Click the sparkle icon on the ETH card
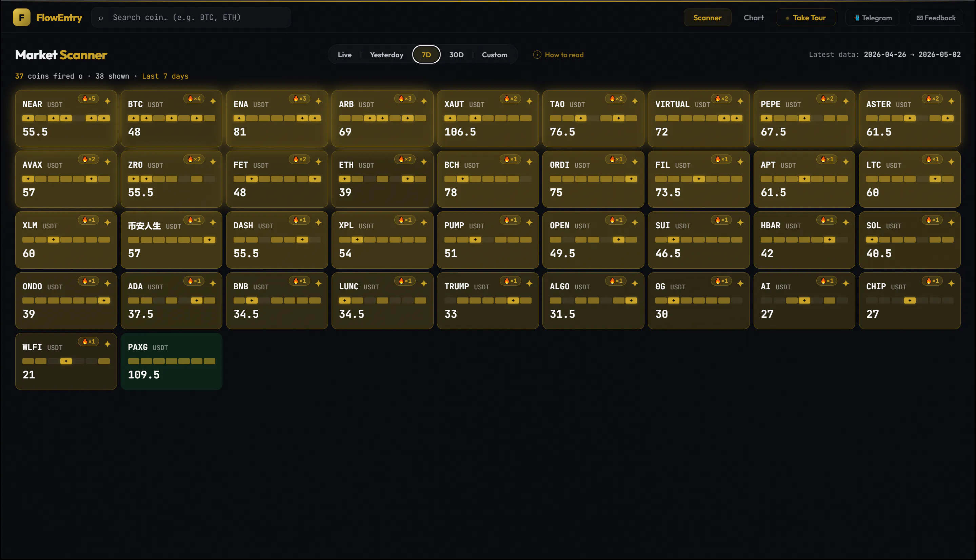 click(424, 162)
